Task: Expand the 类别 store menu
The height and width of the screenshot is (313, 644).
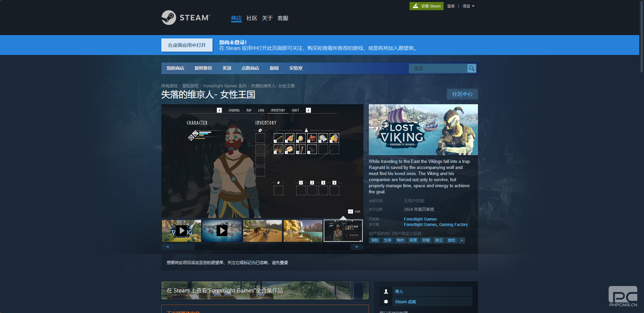Action: [227, 68]
